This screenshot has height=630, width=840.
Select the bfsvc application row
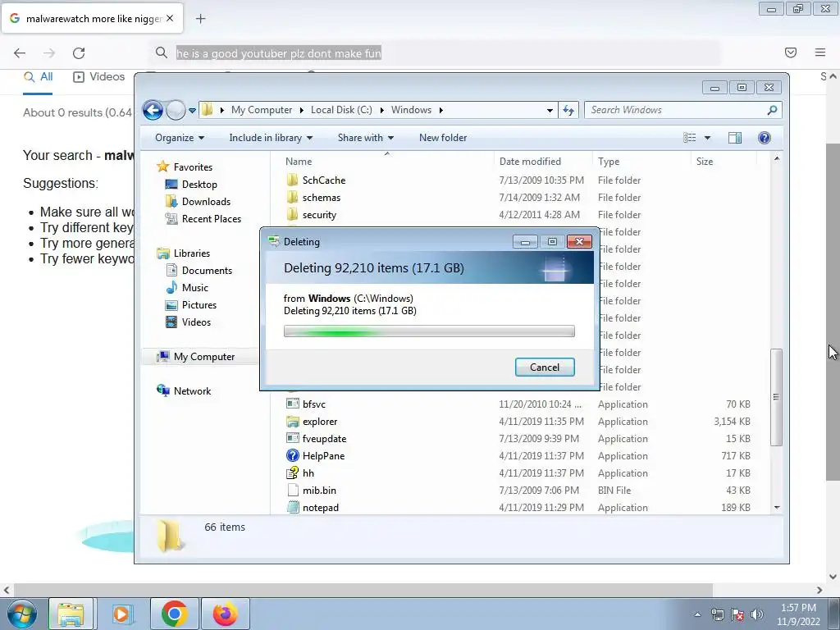coord(518,404)
